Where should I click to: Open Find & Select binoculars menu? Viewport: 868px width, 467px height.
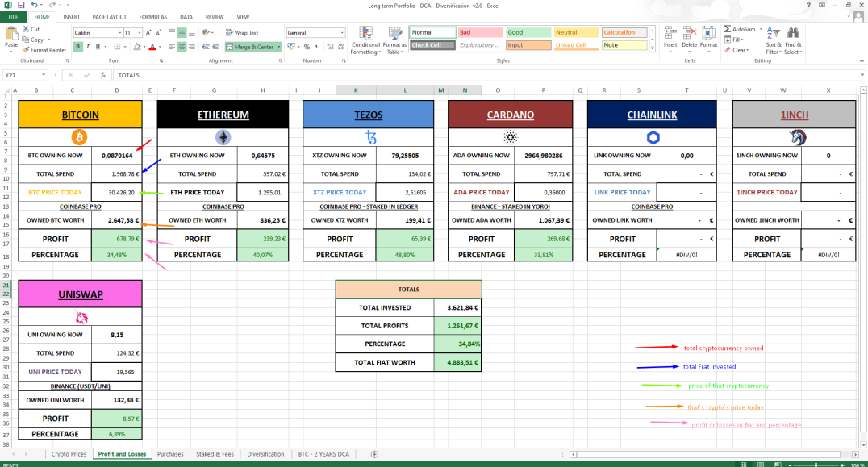point(793,40)
